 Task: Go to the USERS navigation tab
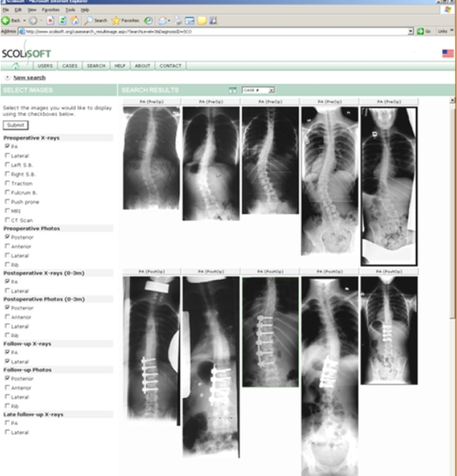pyautogui.click(x=45, y=66)
